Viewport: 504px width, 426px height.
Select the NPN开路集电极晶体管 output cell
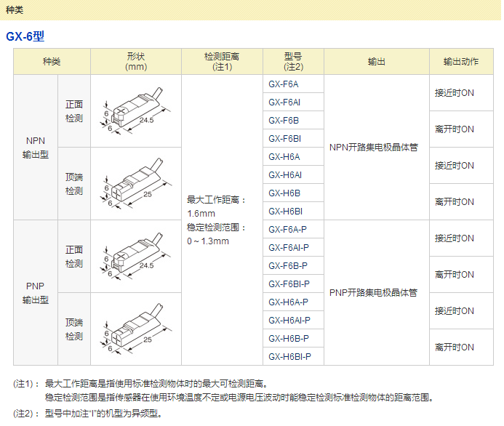coord(373,148)
